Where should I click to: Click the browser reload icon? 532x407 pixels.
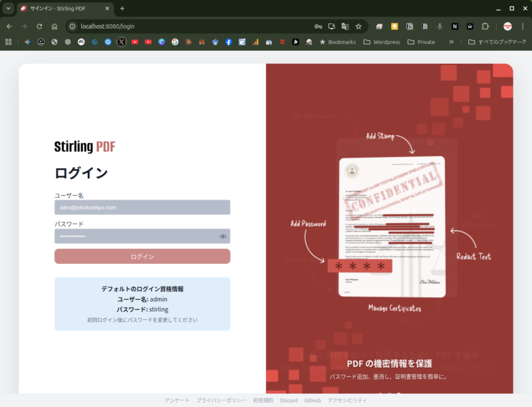(39, 26)
